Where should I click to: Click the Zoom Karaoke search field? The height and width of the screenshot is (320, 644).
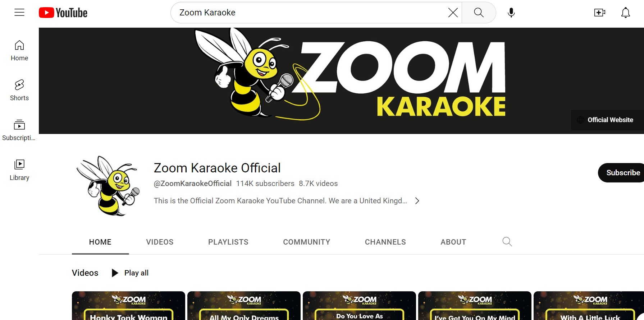click(311, 13)
